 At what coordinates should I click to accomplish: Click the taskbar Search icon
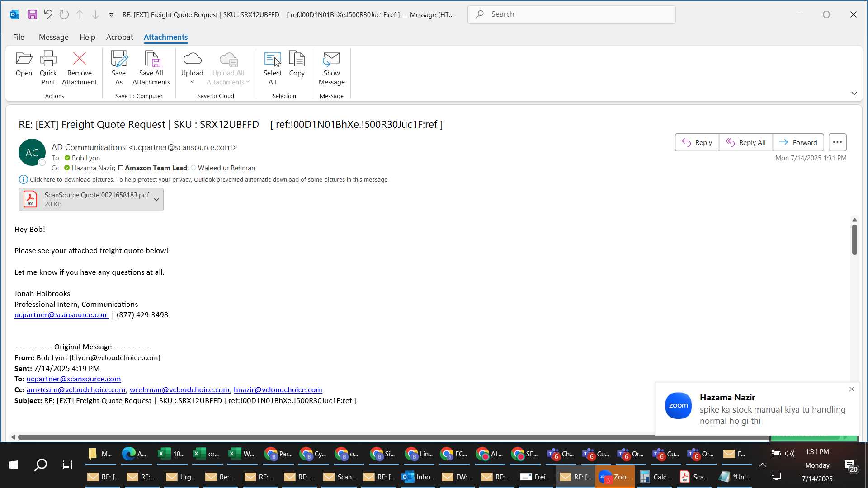41,465
